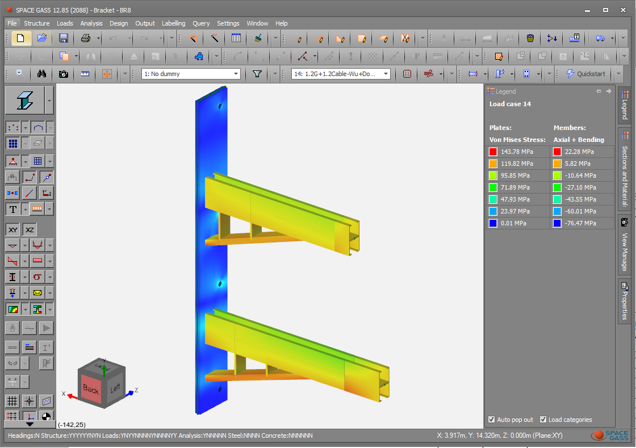Click the Save disk icon

[x=63, y=39]
